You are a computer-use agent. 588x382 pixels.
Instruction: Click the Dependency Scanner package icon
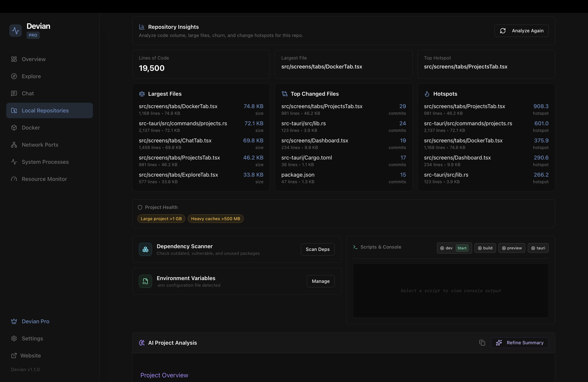[x=145, y=249]
